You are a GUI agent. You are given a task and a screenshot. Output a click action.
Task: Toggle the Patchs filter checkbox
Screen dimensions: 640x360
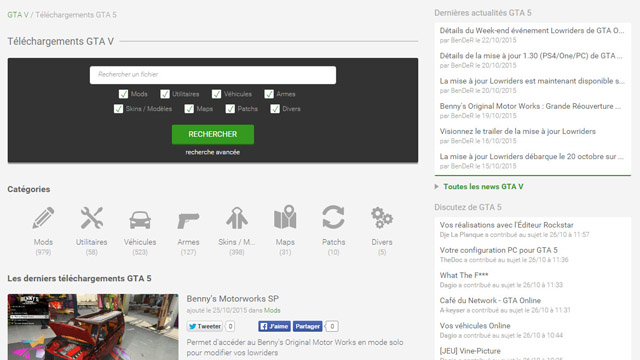[230, 109]
